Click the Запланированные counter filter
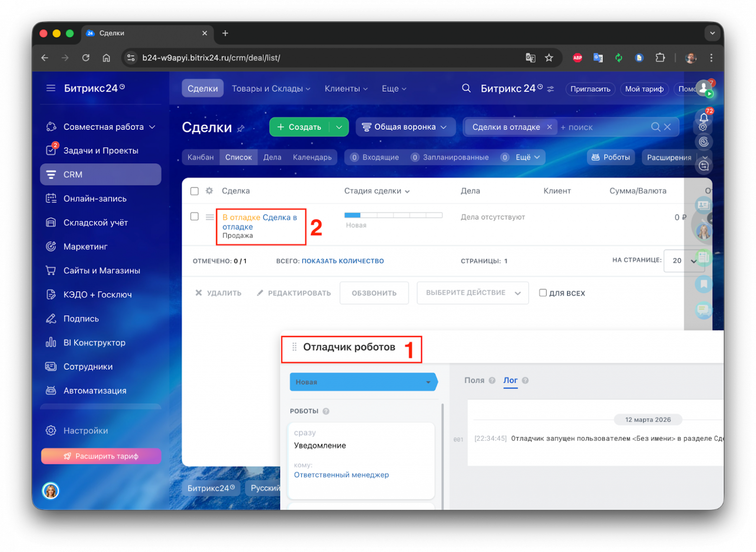The width and height of the screenshot is (756, 552). (x=449, y=157)
